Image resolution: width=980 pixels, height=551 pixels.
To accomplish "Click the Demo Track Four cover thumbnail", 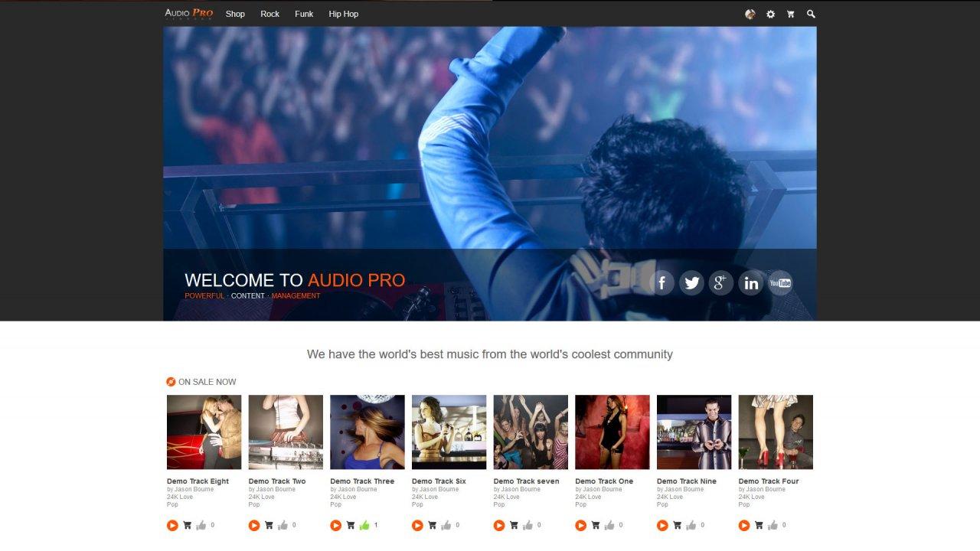I will pos(776,432).
